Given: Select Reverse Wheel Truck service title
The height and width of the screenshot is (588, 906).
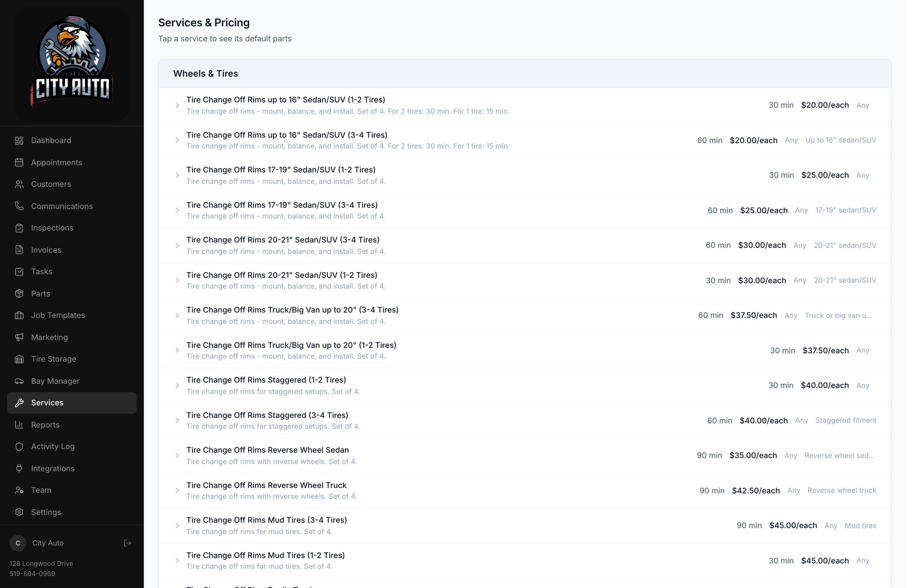Looking at the screenshot, I should pos(266,485).
